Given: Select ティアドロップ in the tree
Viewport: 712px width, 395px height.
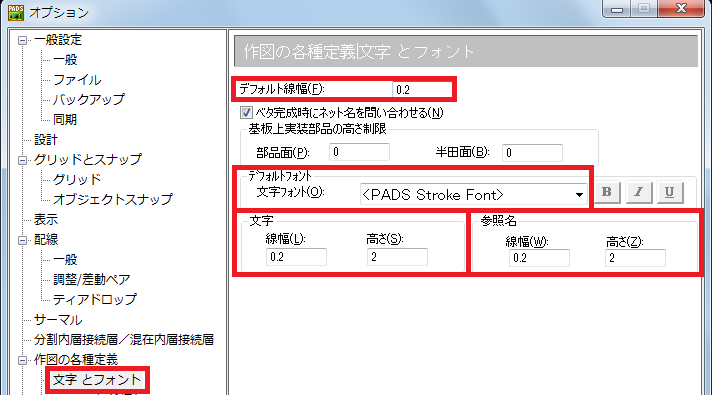Looking at the screenshot, I should 94,299.
